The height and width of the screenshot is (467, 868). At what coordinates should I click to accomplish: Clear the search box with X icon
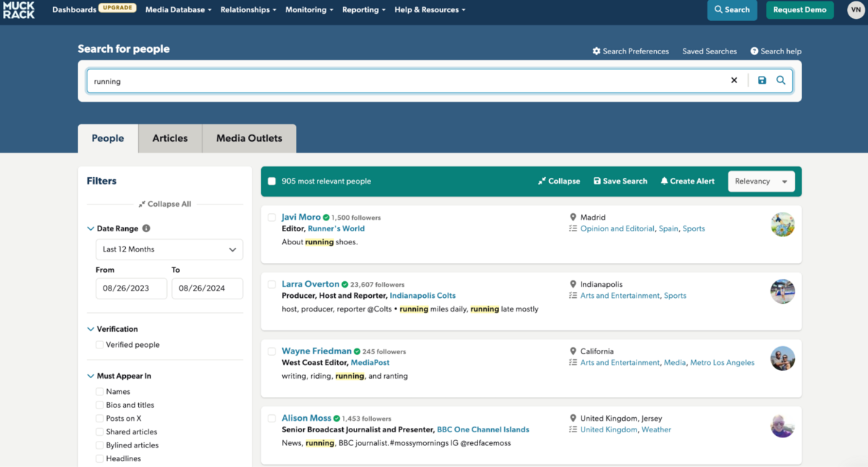click(x=734, y=81)
